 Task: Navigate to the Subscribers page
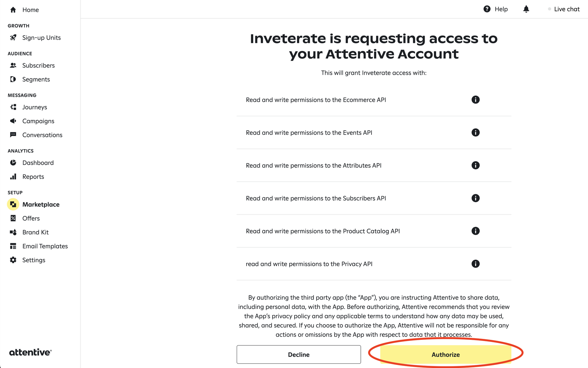[x=38, y=66]
